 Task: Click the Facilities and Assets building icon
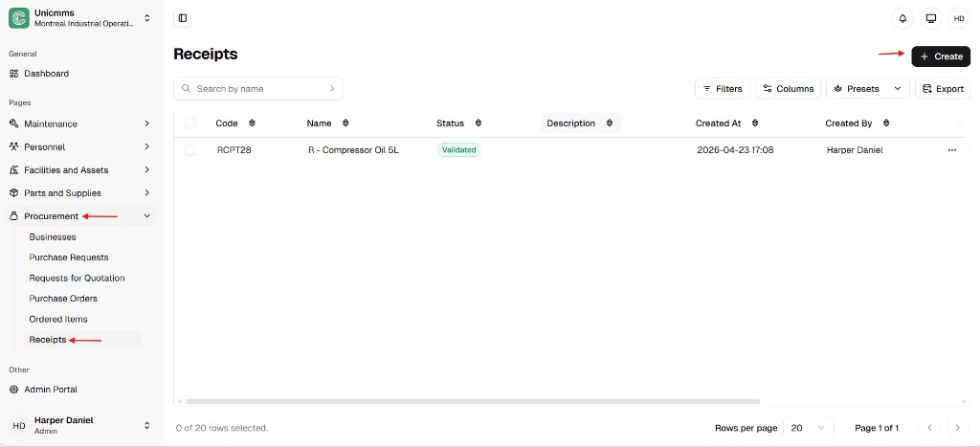pyautogui.click(x=13, y=170)
